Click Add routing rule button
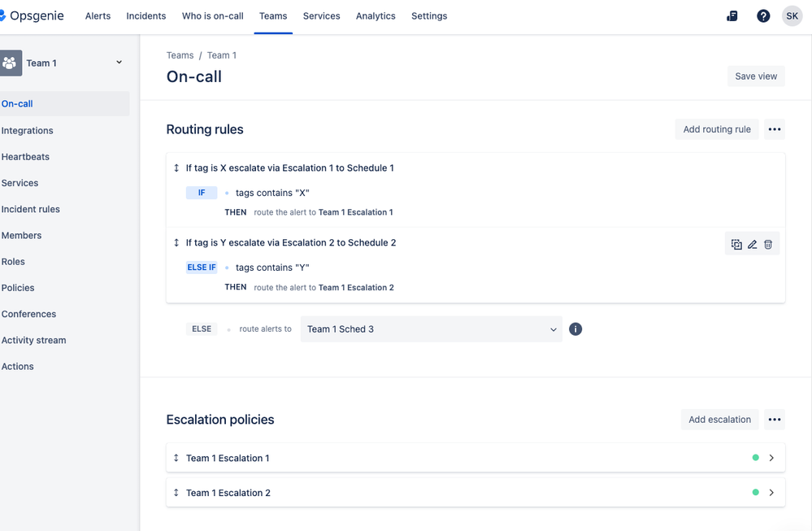Screen dimensions: 812x531 pyautogui.click(x=717, y=129)
